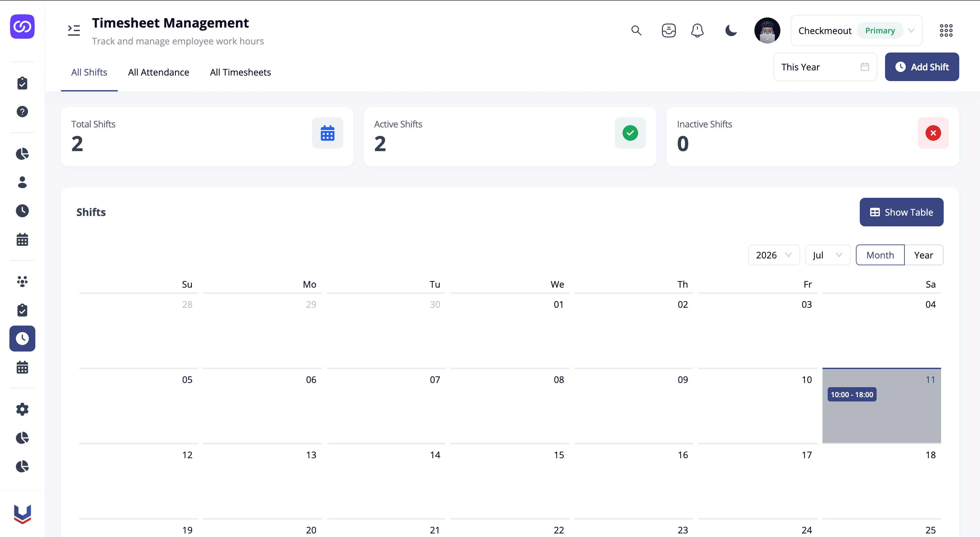Screen dimensions: 980x537
Task: Open the help question mark in sidebar
Action: point(22,112)
